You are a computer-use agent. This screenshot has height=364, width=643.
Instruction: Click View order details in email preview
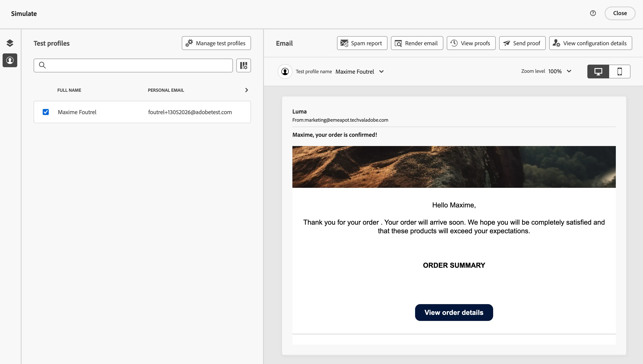[454, 313]
